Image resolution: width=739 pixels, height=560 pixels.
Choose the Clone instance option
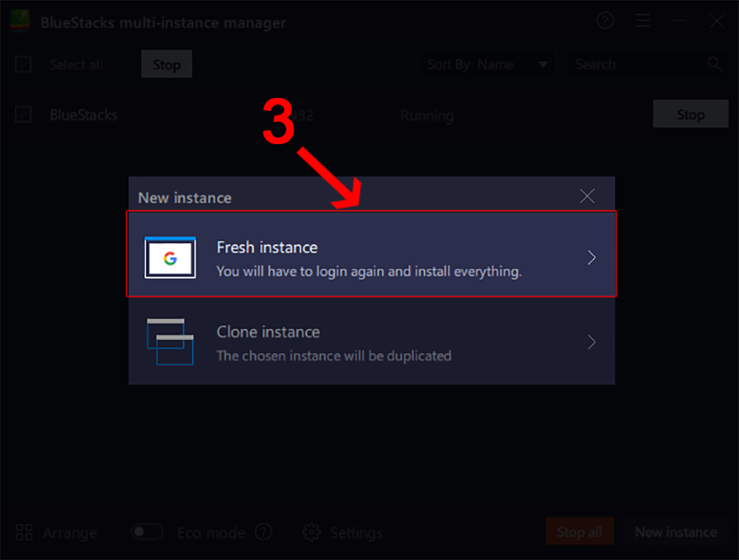(x=369, y=342)
